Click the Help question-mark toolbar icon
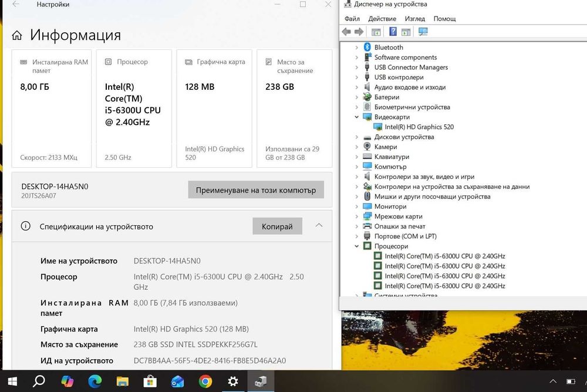The width and height of the screenshot is (587, 392). tap(393, 32)
